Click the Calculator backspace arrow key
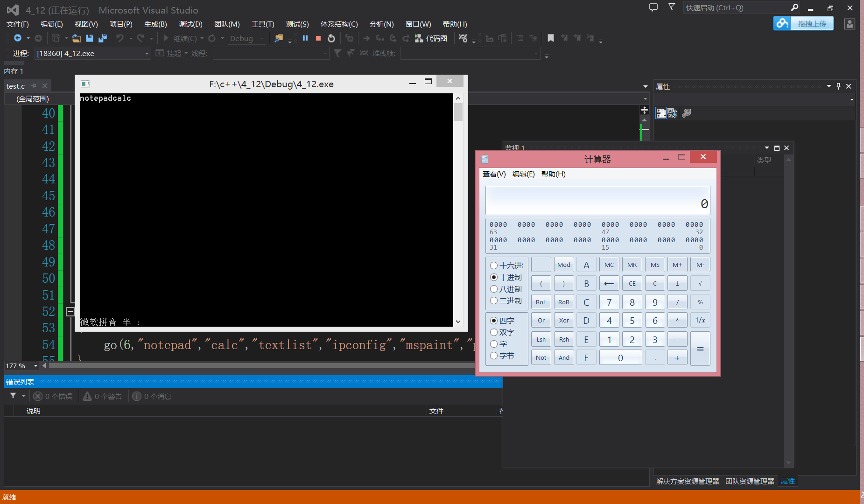This screenshot has width=864, height=504. point(609,283)
